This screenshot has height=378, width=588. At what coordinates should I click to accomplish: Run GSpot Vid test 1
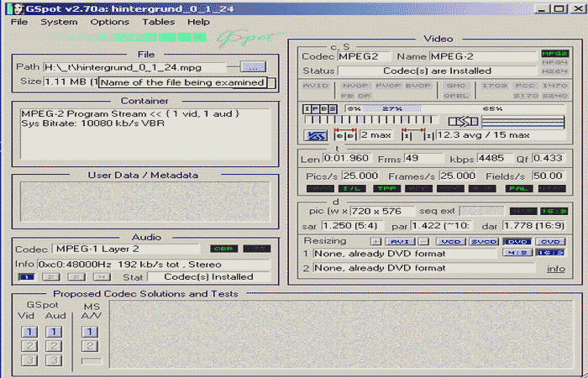click(x=27, y=332)
